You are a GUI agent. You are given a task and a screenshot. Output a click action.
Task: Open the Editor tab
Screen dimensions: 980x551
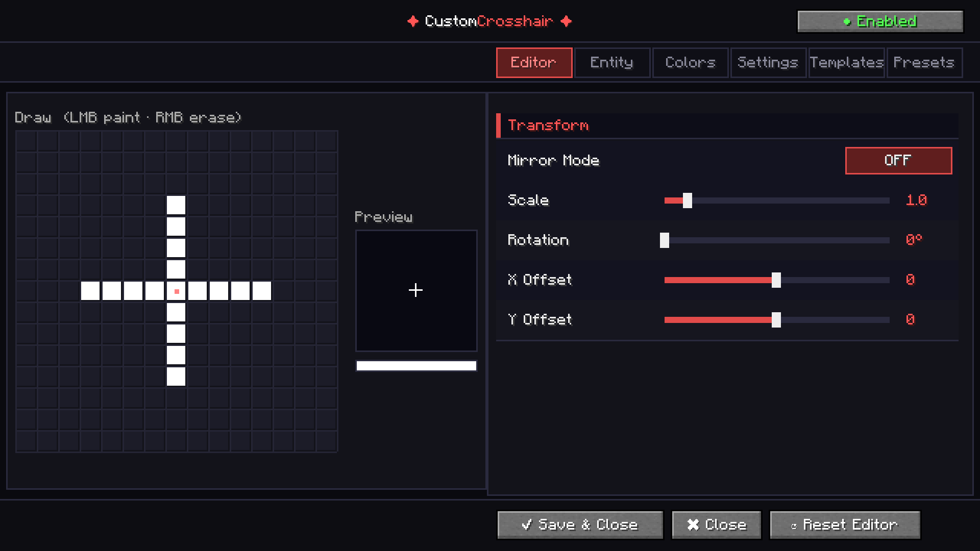(534, 63)
